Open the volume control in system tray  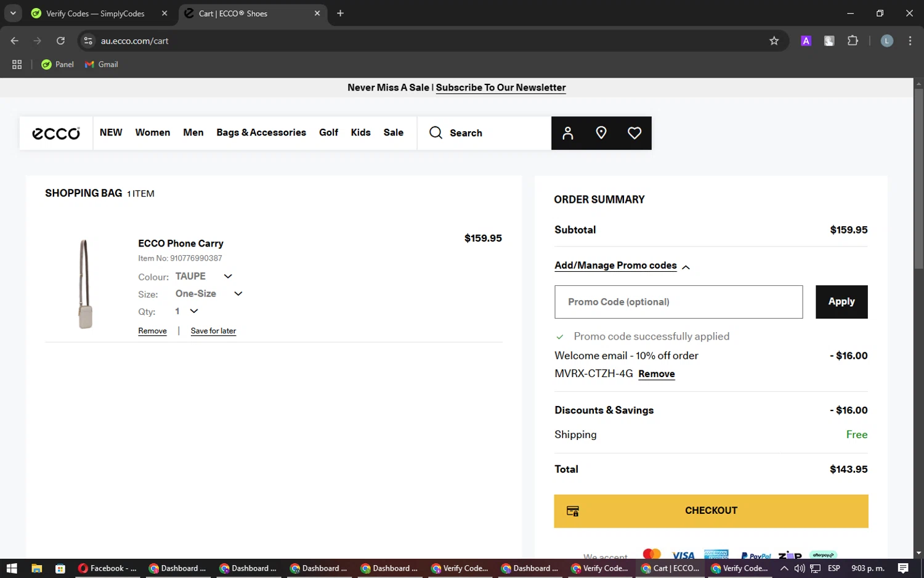pos(800,568)
